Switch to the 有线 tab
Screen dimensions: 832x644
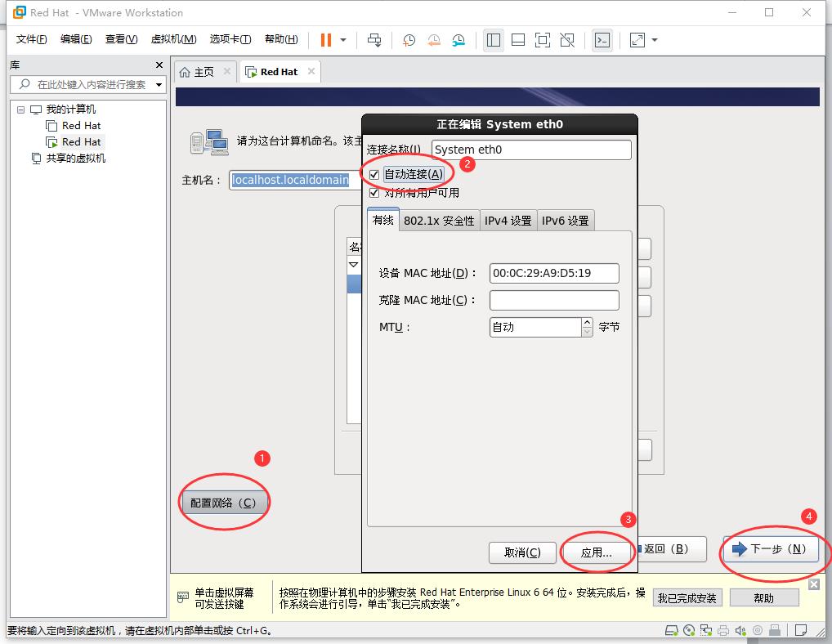(383, 220)
